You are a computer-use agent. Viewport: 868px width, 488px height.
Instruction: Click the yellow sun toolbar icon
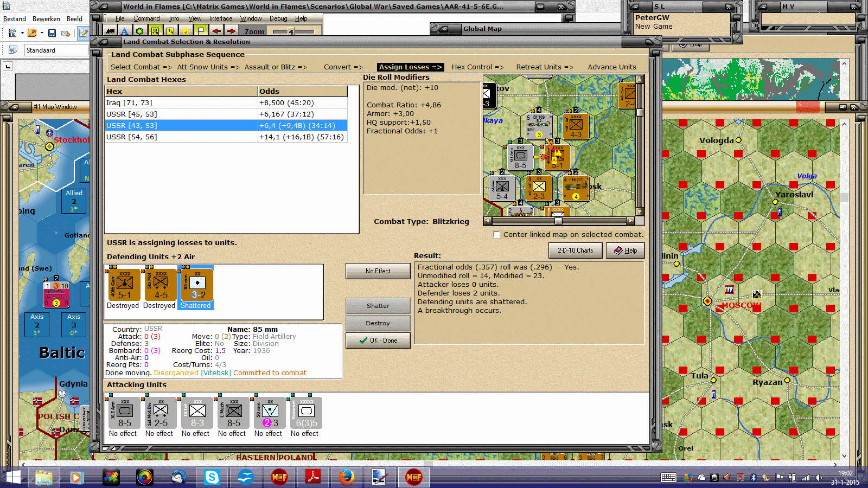[186, 31]
